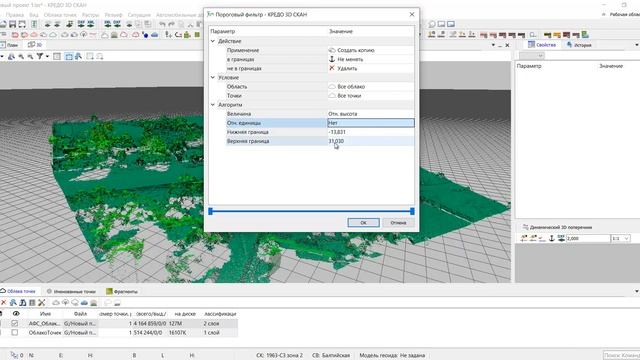Image resolution: width=640 pixels, height=360 pixels.
Task: Click Модель геоида: Не задана in status bar
Action: click(x=392, y=355)
